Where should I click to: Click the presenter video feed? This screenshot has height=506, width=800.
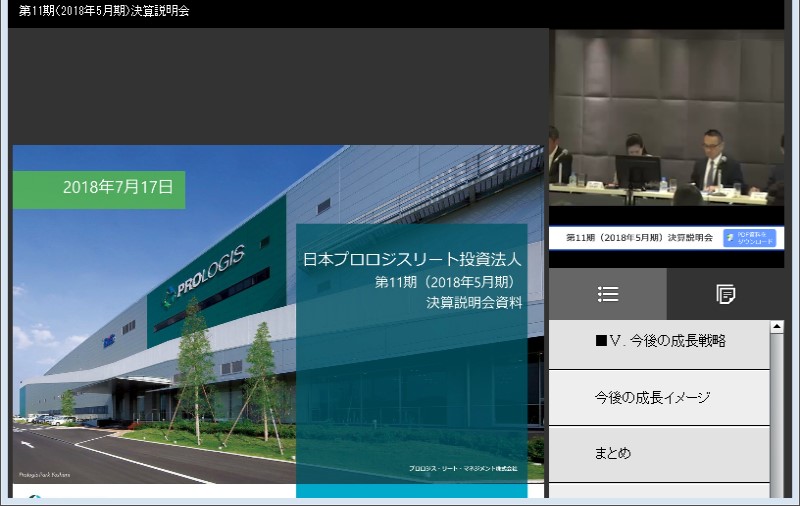(x=666, y=118)
